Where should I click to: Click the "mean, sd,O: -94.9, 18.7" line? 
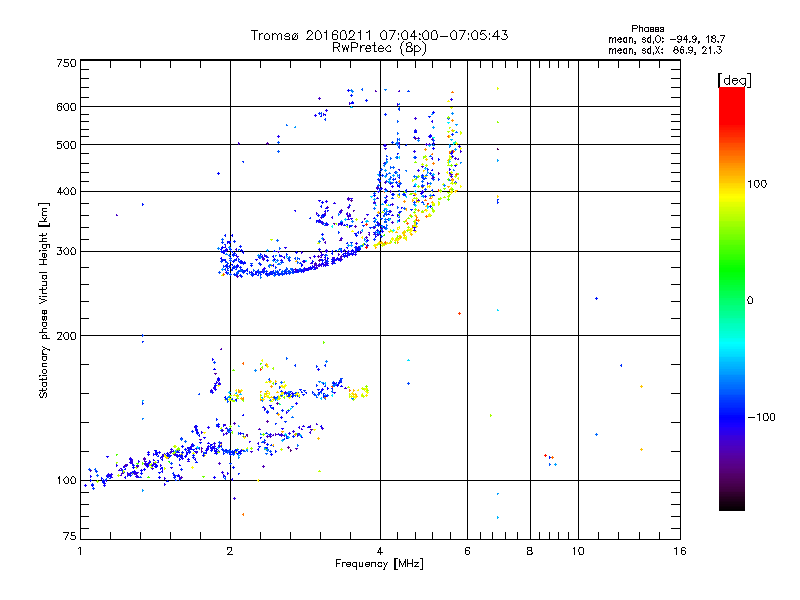pos(666,39)
